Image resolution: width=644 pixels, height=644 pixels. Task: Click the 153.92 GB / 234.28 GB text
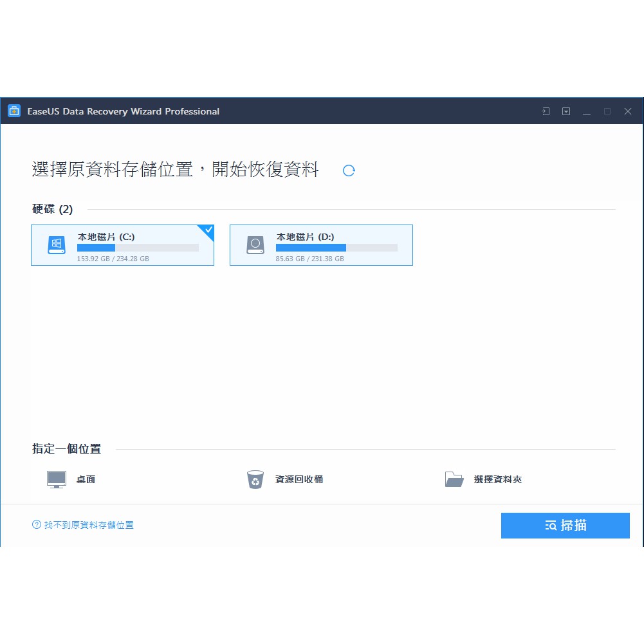point(113,259)
